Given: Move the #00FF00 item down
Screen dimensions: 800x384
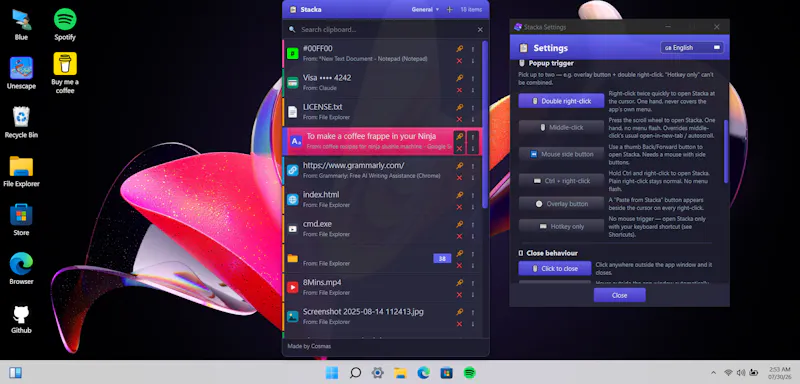Looking at the screenshot, I should 472,61.
